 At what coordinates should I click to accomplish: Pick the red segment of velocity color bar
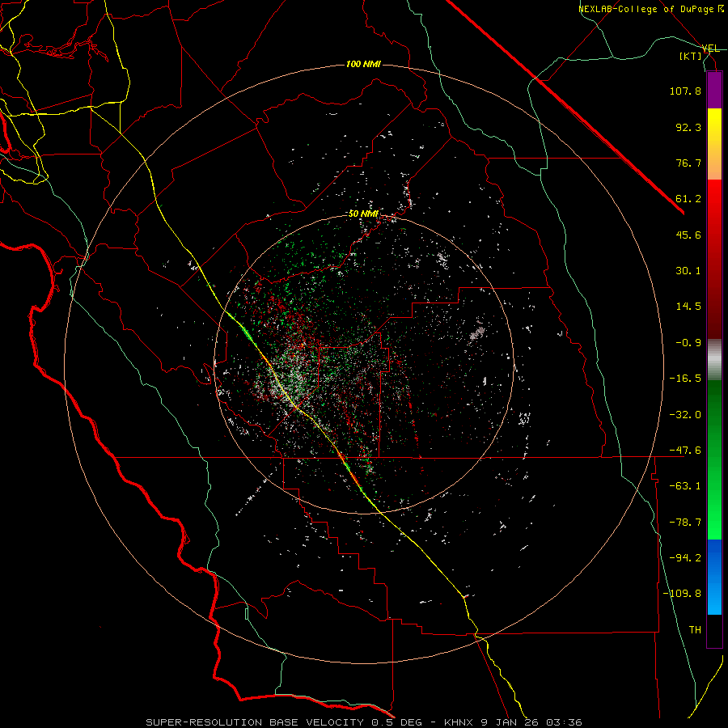(714, 259)
